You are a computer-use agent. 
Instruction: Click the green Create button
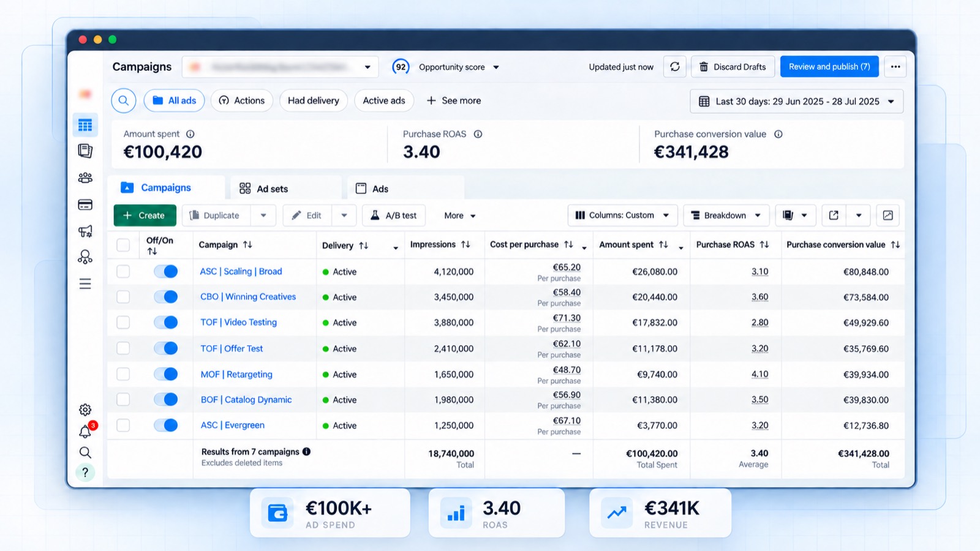[145, 216]
